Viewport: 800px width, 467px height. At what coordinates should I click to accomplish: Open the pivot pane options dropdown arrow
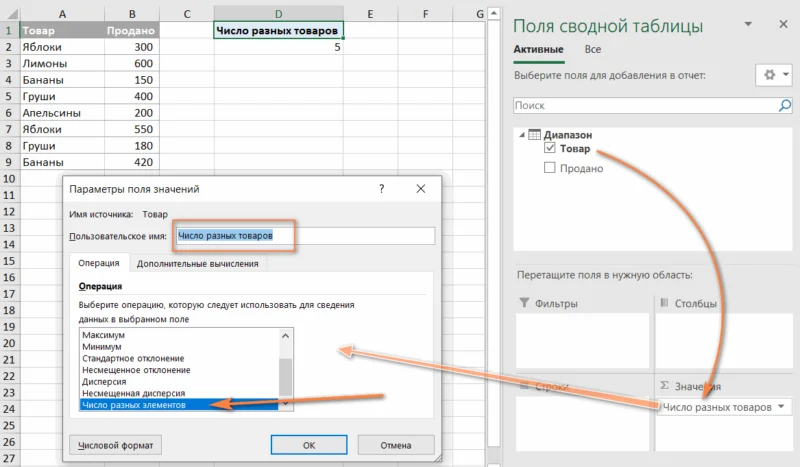click(786, 75)
